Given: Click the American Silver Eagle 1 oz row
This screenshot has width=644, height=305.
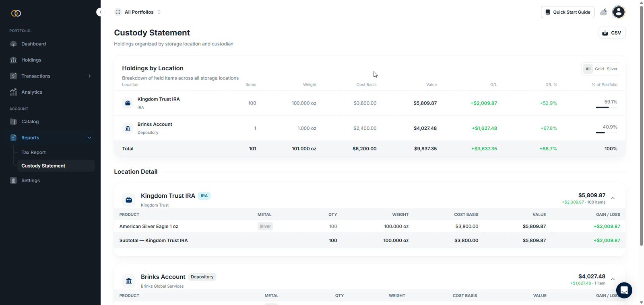Looking at the screenshot, I should pyautogui.click(x=369, y=226).
